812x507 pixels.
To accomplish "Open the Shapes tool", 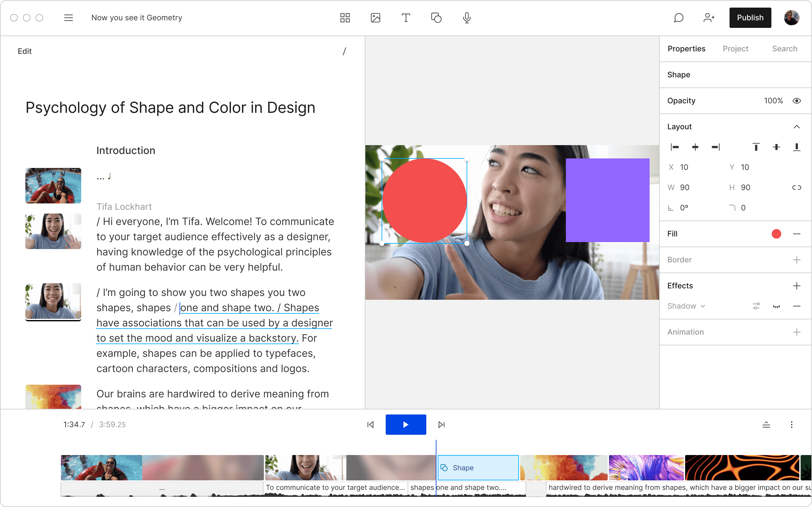I will pos(436,18).
